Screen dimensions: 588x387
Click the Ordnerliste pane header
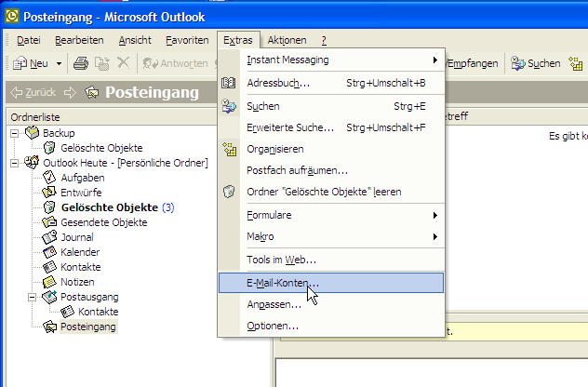113,117
